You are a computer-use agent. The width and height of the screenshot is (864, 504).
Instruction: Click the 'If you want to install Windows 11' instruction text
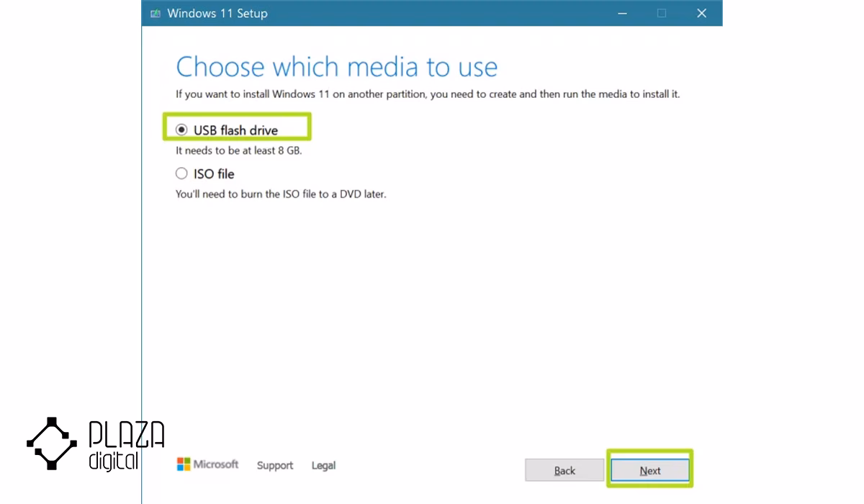point(428,94)
